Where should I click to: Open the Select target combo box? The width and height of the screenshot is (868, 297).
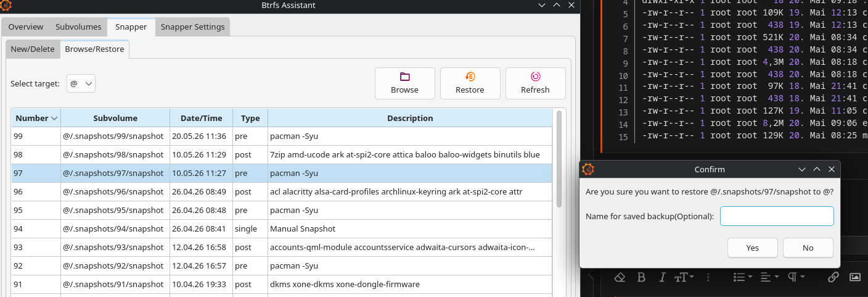click(x=81, y=83)
